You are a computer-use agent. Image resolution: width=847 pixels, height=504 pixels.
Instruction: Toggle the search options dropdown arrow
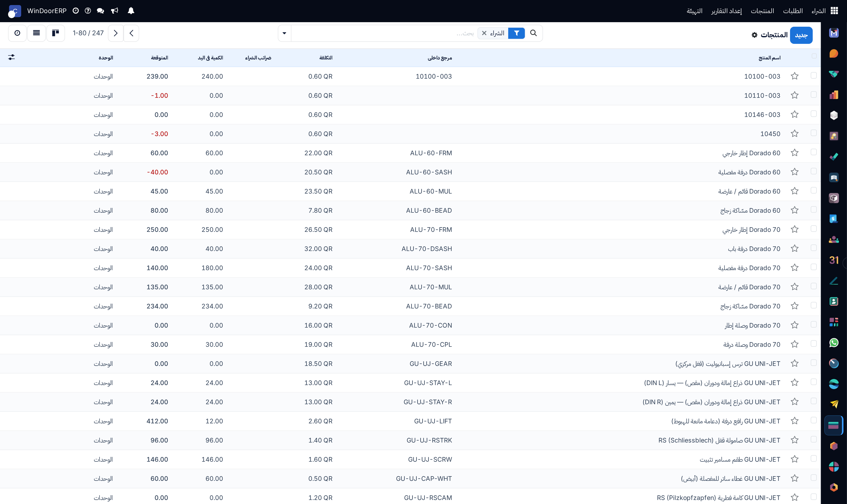point(284,33)
